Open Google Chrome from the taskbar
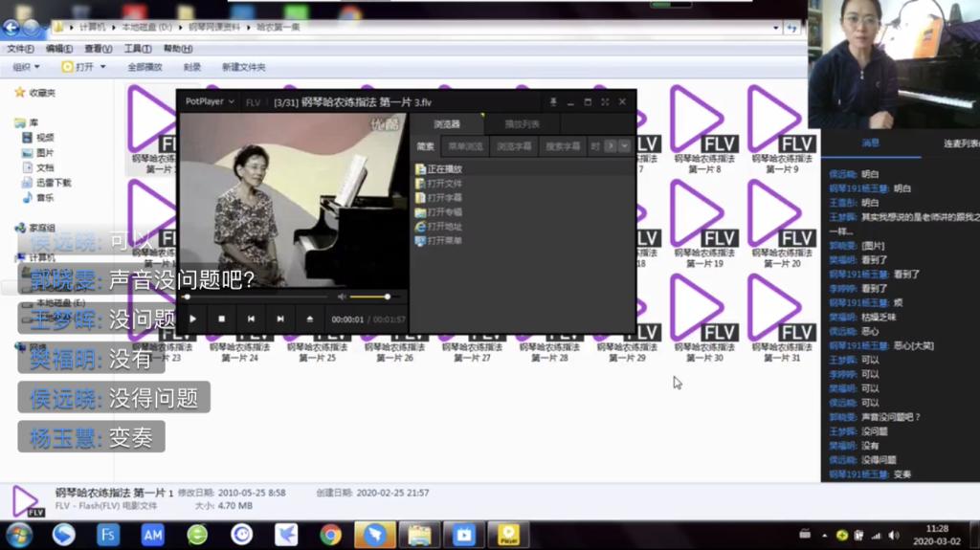The height and width of the screenshot is (550, 980). [x=331, y=535]
